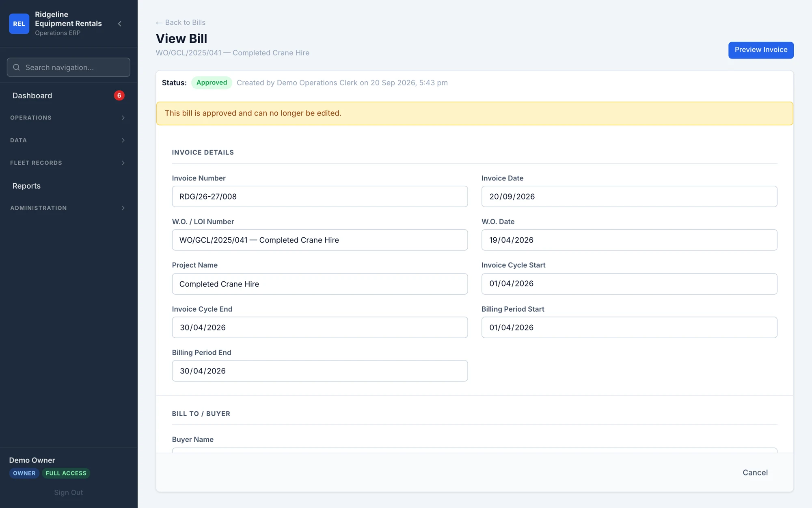The height and width of the screenshot is (508, 812).
Task: Click the FULL ACCESS badge
Action: (66, 473)
